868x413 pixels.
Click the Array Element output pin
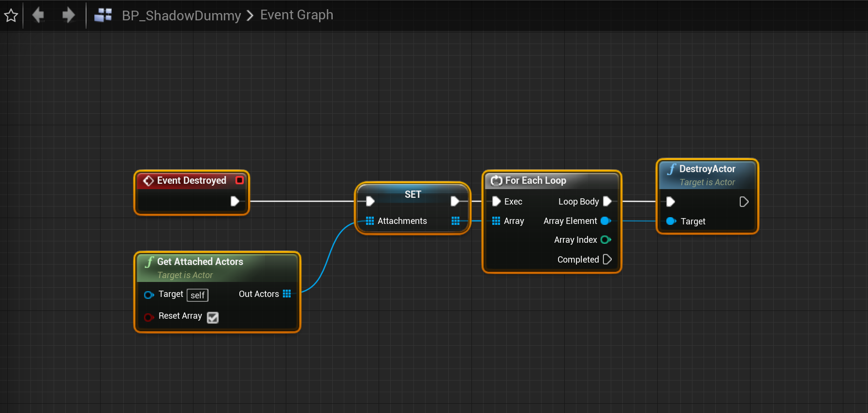pyautogui.click(x=605, y=221)
